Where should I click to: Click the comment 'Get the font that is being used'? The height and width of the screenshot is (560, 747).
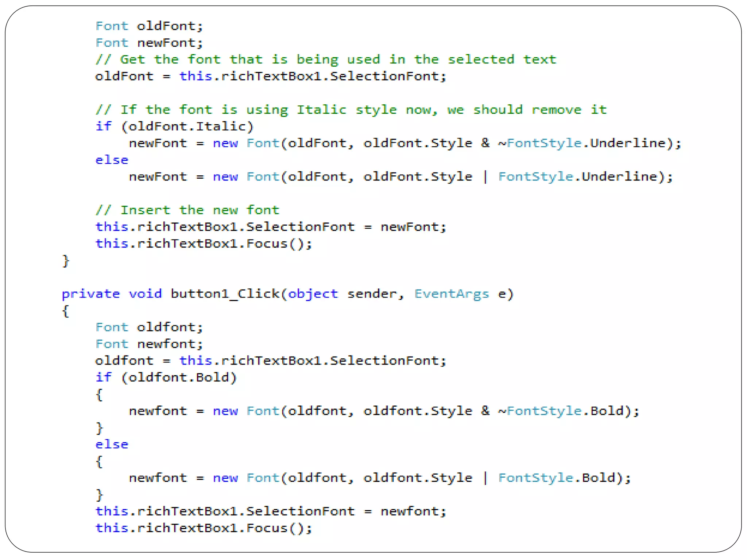(x=326, y=59)
